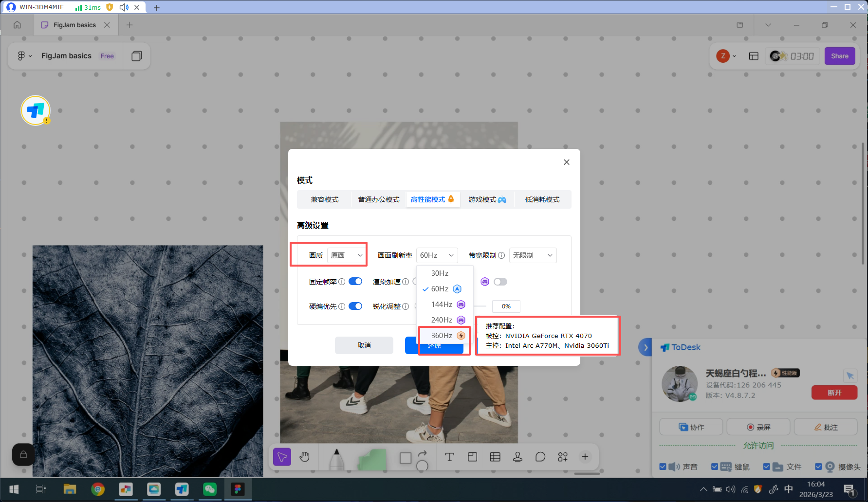Choose 240Hz from refresh rate list
868x502 pixels.
(x=445, y=320)
